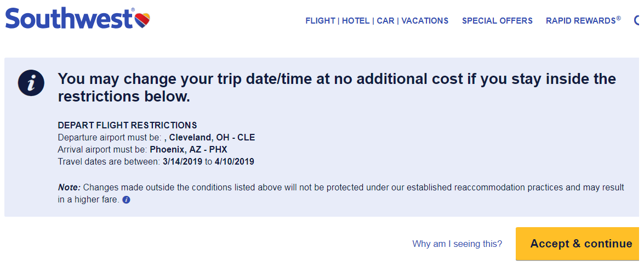Image resolution: width=644 pixels, height=265 pixels.
Task: Click the trip change notice headline
Action: click(x=337, y=87)
